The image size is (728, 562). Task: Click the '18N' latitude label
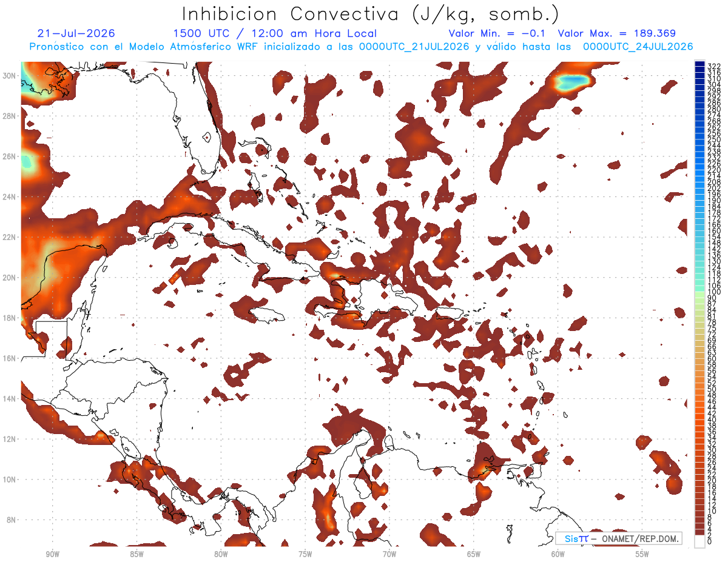click(9, 318)
